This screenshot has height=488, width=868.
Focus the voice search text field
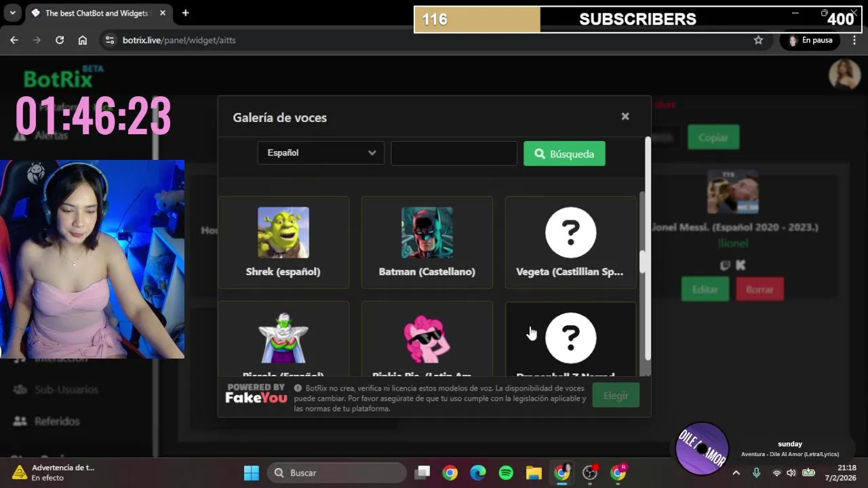coord(454,153)
